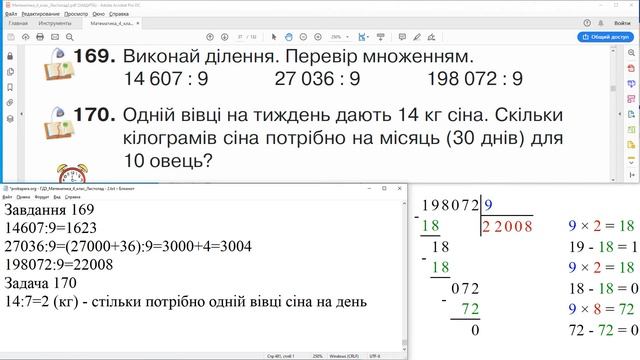640x360 pixels.
Task: Open the Правка menu in Notepad
Action: pyautogui.click(x=23, y=197)
